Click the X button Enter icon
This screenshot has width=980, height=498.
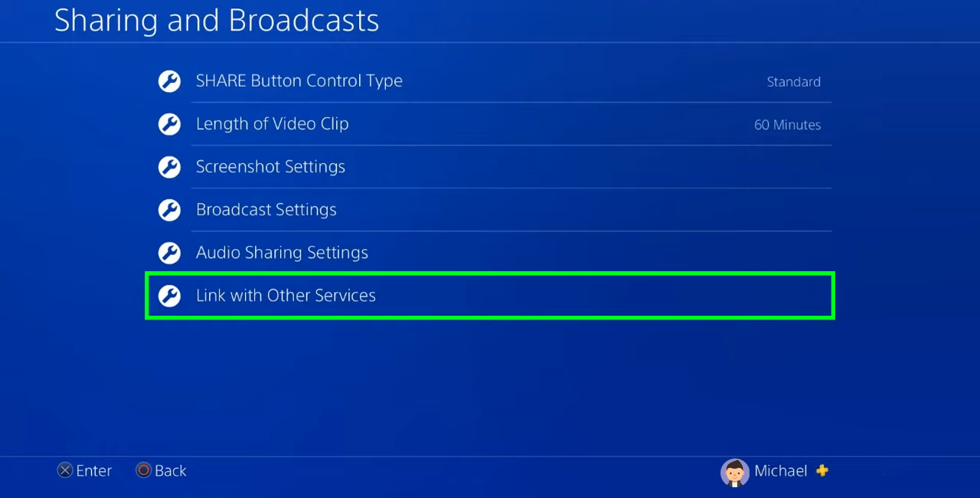(65, 470)
